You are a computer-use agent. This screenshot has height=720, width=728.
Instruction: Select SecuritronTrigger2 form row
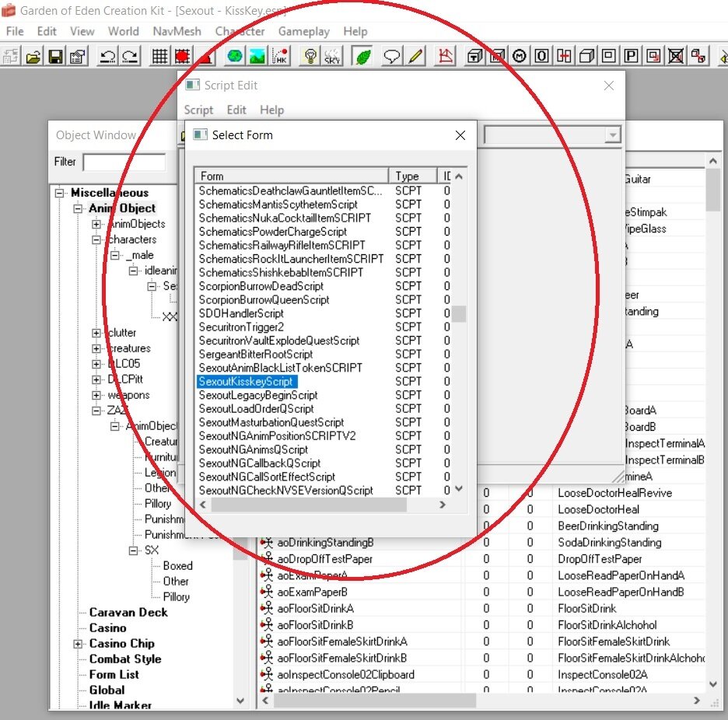pyautogui.click(x=241, y=327)
